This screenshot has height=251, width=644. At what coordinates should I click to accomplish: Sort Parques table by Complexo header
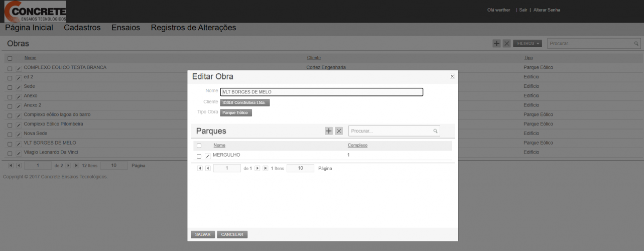click(x=357, y=145)
